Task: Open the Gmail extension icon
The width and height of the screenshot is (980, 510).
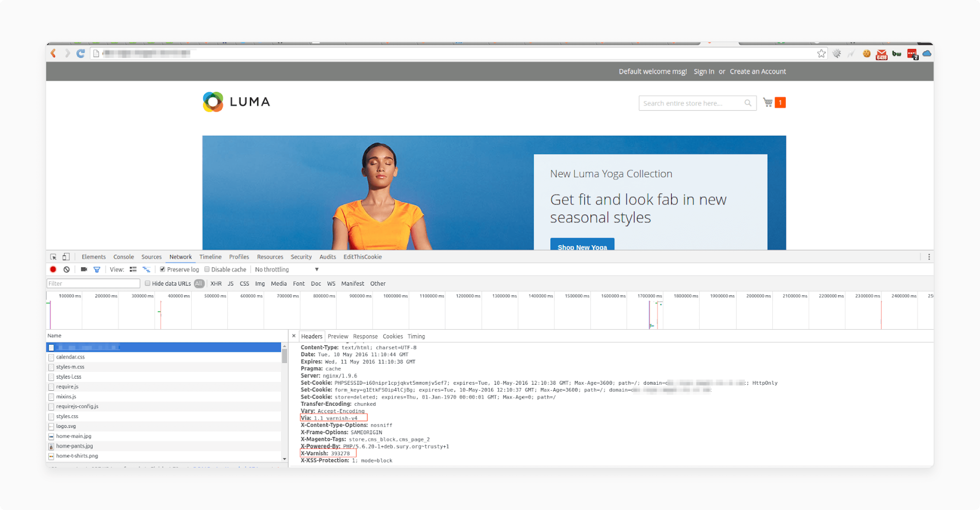Action: coord(881,54)
